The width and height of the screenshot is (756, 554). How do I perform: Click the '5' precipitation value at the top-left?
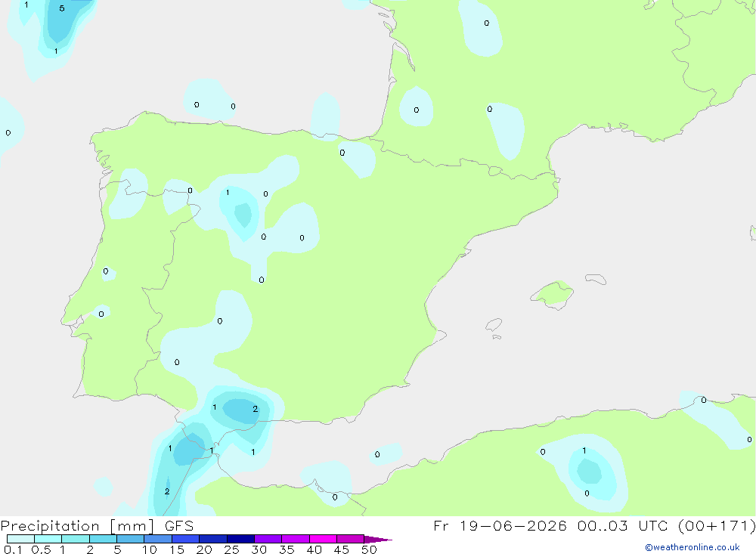tap(62, 8)
